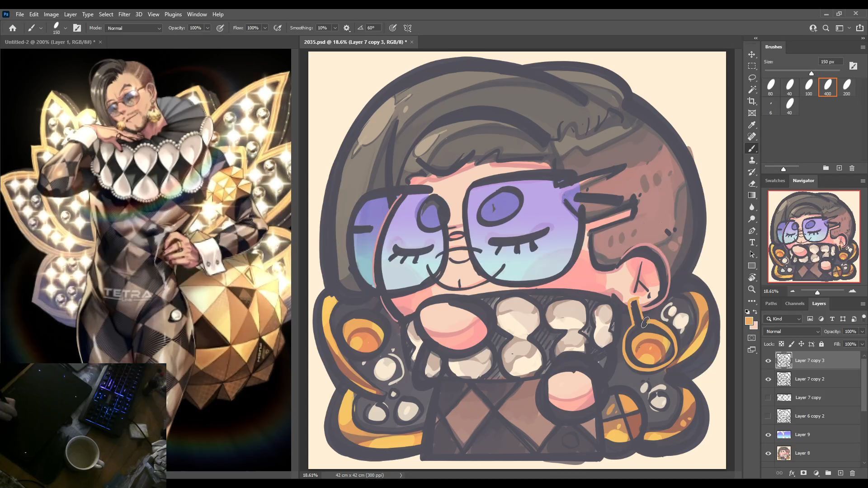
Task: Open brush preset picker arrow
Action: (x=66, y=28)
